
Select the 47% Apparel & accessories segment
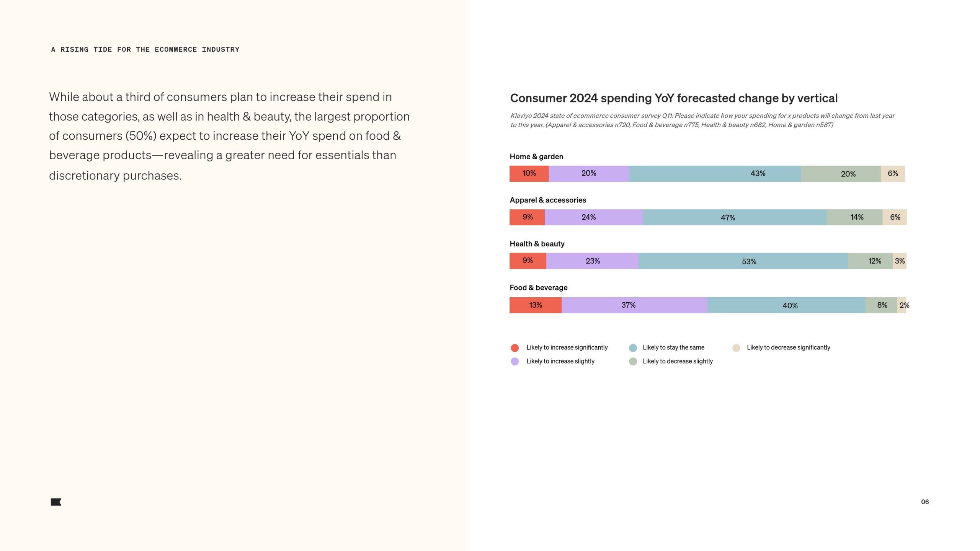coord(734,217)
